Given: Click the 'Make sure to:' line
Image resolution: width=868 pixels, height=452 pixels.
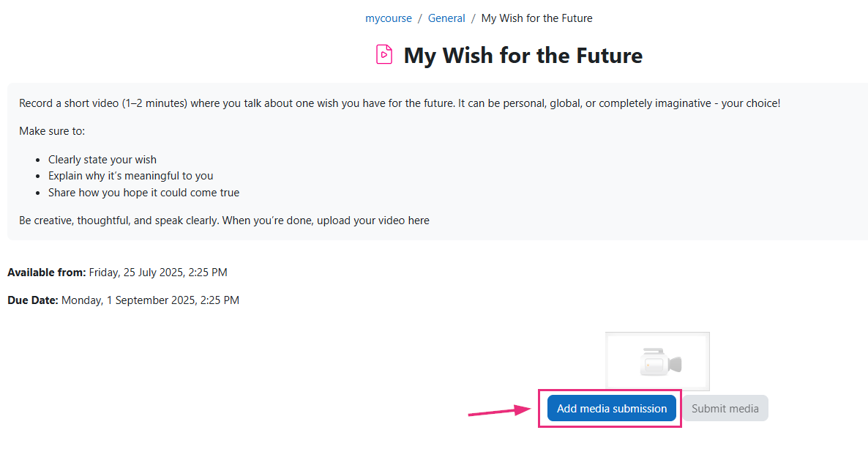Looking at the screenshot, I should point(52,131).
